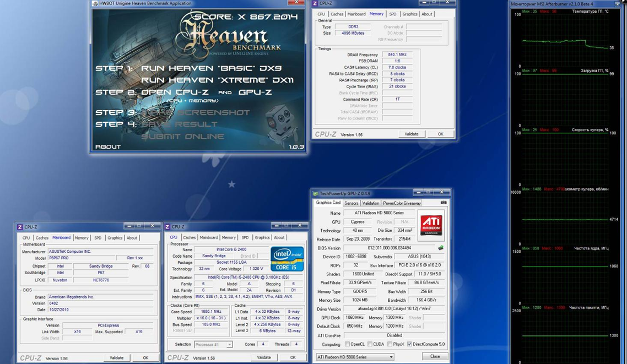
Task: Click the green BIOS save chip icon in GPU-Z
Action: coord(441,248)
